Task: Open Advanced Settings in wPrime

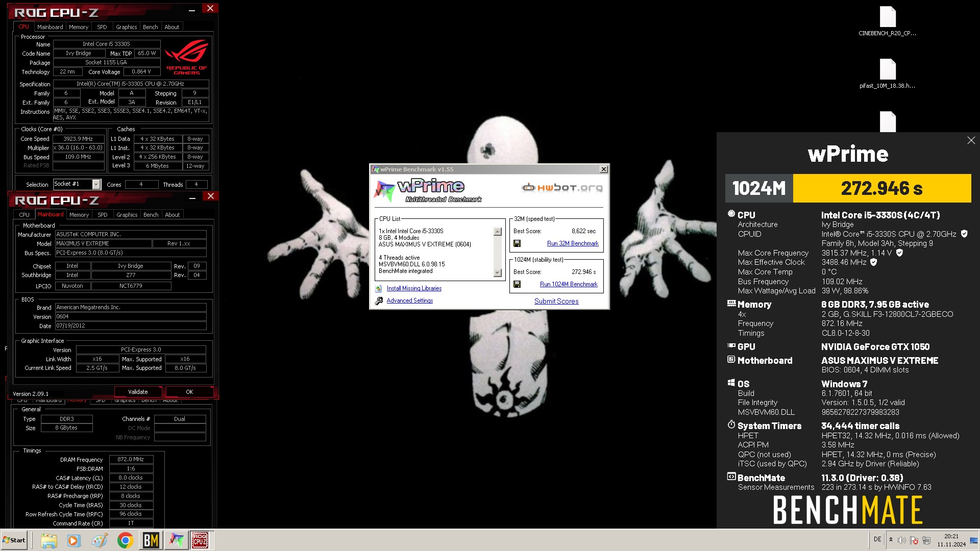Action: (x=409, y=300)
